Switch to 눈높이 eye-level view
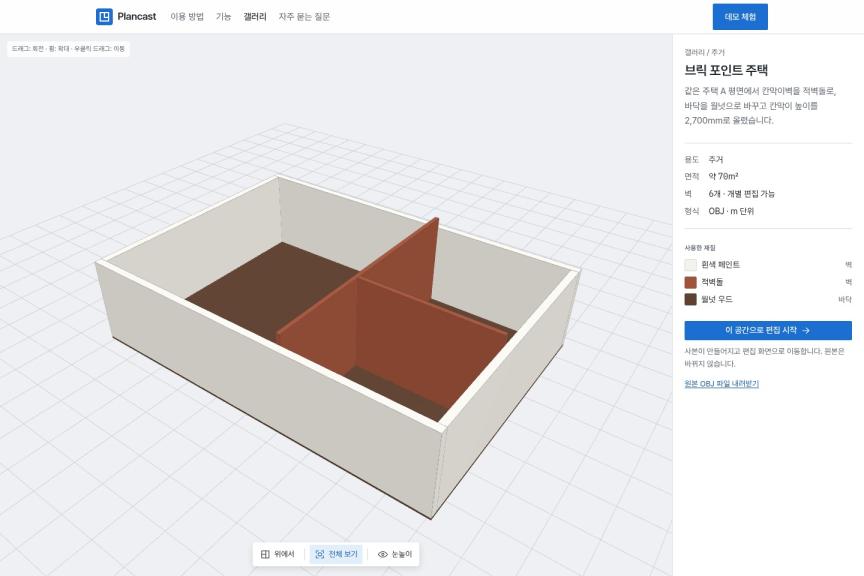 (395, 554)
